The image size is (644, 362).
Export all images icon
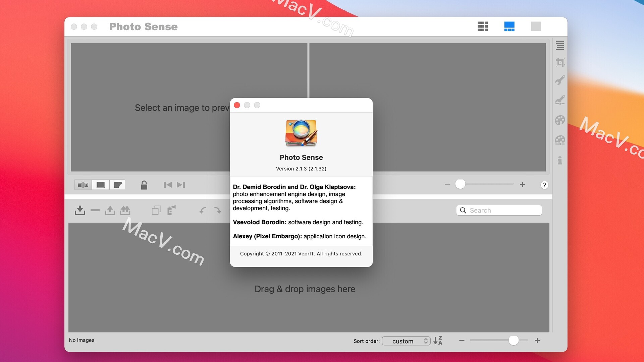coord(125,210)
